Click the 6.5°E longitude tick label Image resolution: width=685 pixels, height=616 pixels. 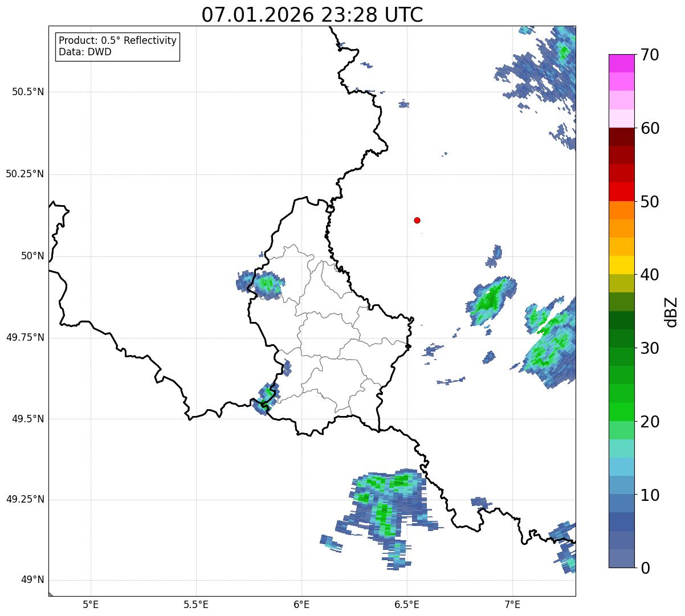point(407,604)
